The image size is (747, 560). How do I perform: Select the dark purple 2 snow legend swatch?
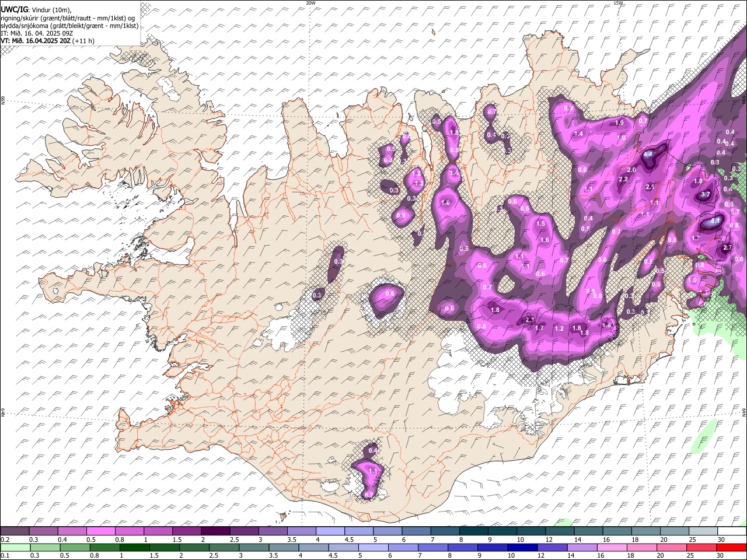click(215, 531)
